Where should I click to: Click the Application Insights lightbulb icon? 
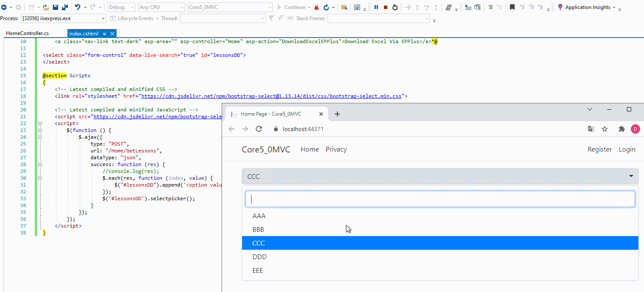pyautogui.click(x=560, y=7)
